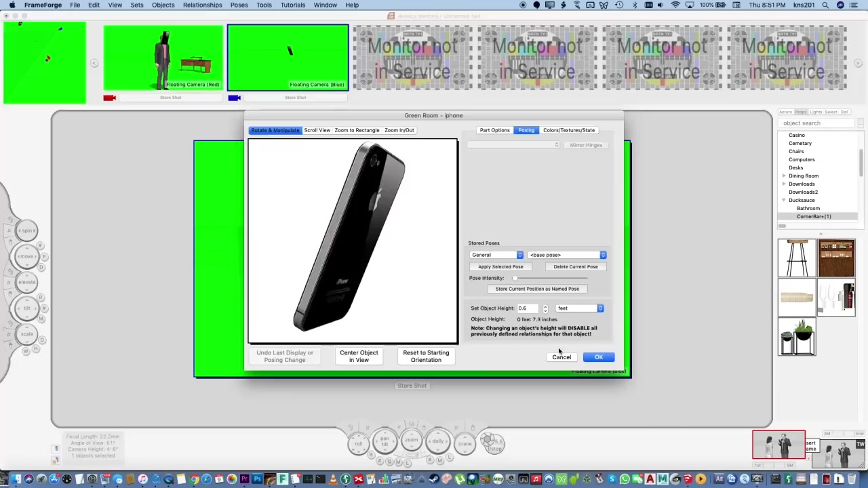This screenshot has height=488, width=868.
Task: Click Center Object in View button
Action: point(359,357)
